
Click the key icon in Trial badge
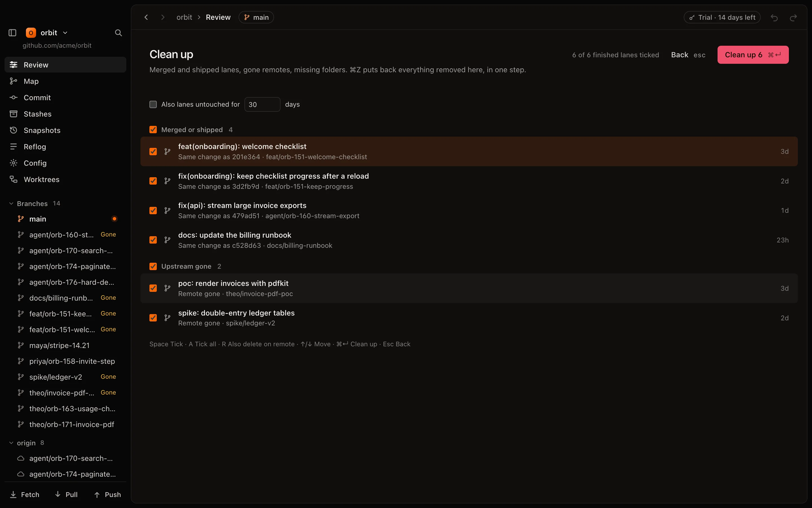pyautogui.click(x=692, y=17)
